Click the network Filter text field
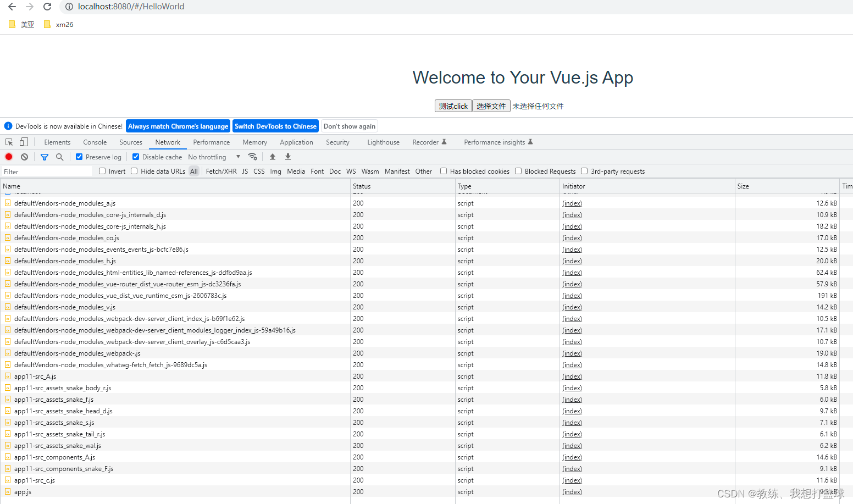Screen dimensions: 853x504 (x=47, y=171)
